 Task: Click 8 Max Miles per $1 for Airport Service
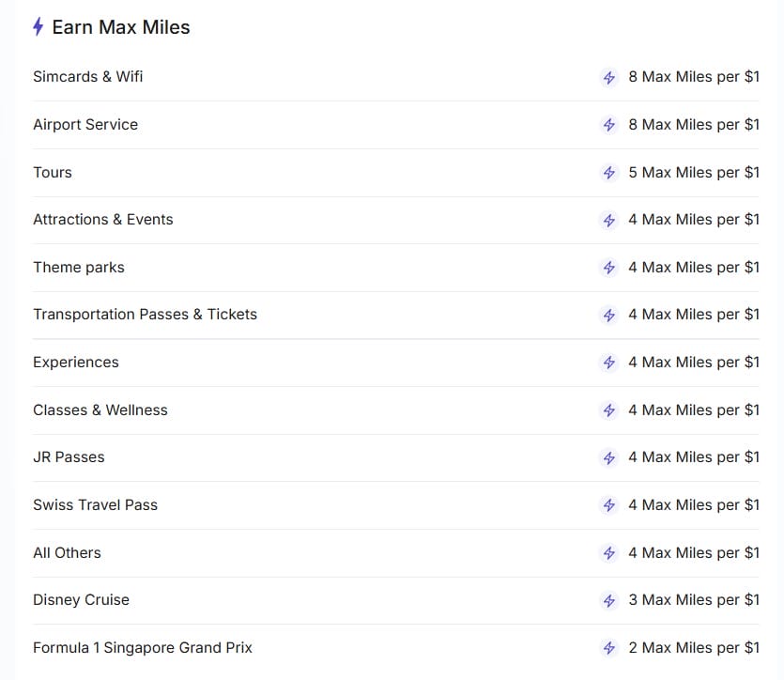[x=694, y=125]
